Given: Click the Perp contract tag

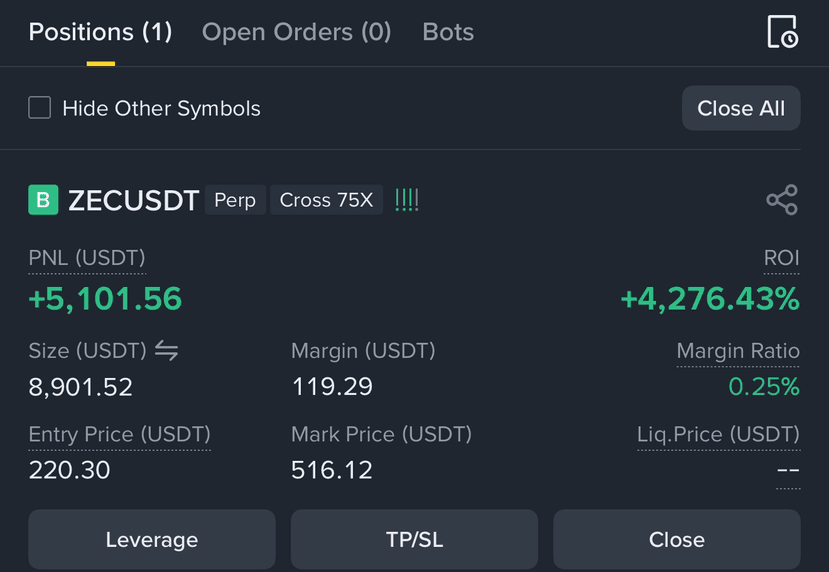Looking at the screenshot, I should point(235,200).
